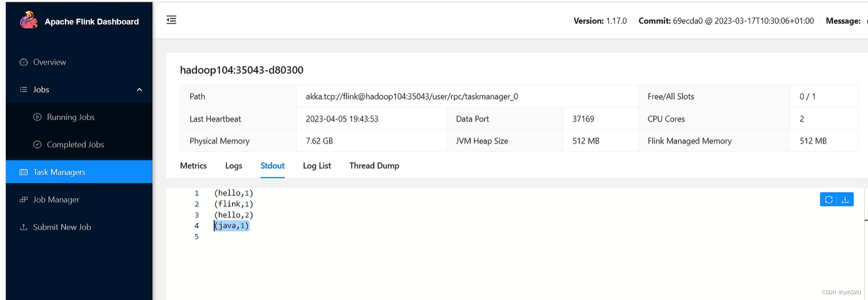Click line number 5 in the gutter
Viewport: 868px width, 300px height.
197,237
